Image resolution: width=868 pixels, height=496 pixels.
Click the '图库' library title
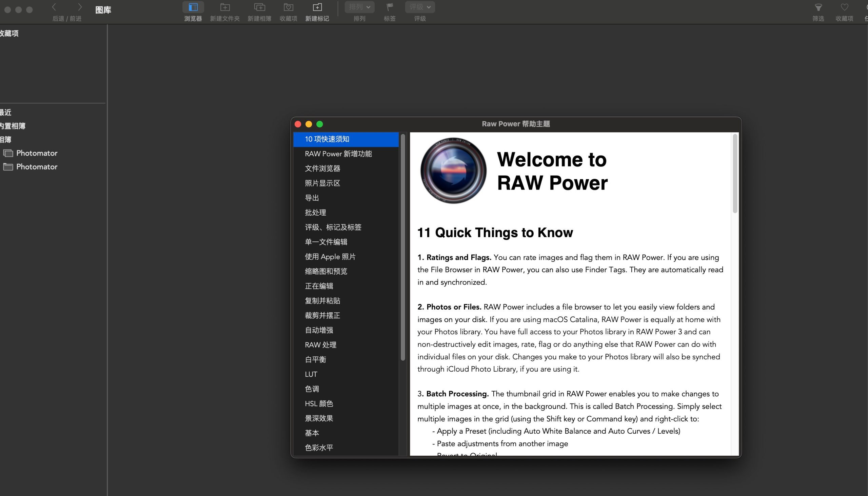coord(103,10)
